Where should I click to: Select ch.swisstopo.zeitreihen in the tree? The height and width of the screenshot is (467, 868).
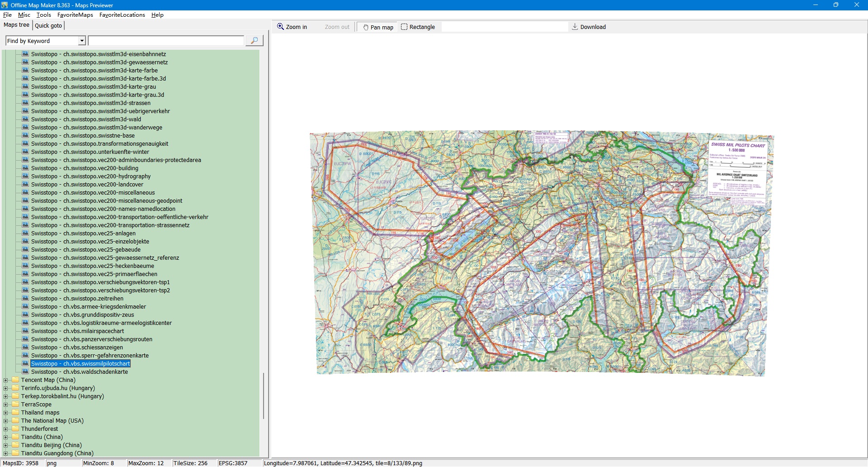pyautogui.click(x=77, y=299)
